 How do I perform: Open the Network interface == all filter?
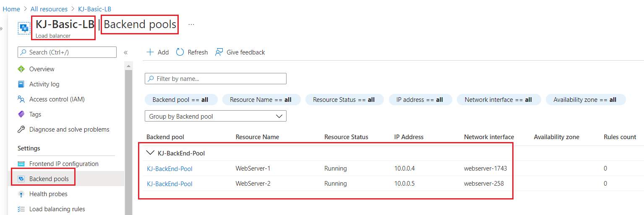click(499, 100)
